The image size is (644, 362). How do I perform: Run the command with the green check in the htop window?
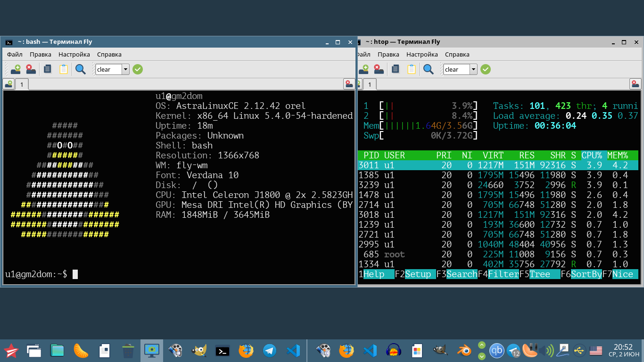coord(486,69)
